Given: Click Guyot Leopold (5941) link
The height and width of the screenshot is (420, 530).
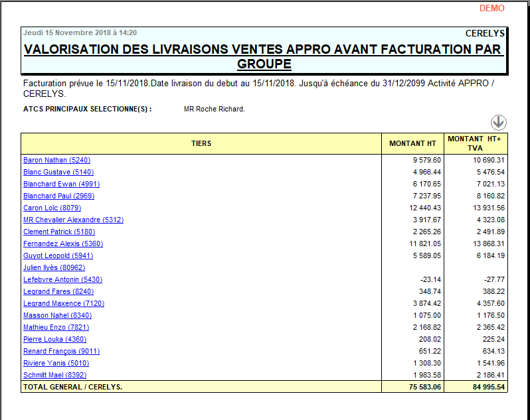Looking at the screenshot, I should (x=58, y=255).
